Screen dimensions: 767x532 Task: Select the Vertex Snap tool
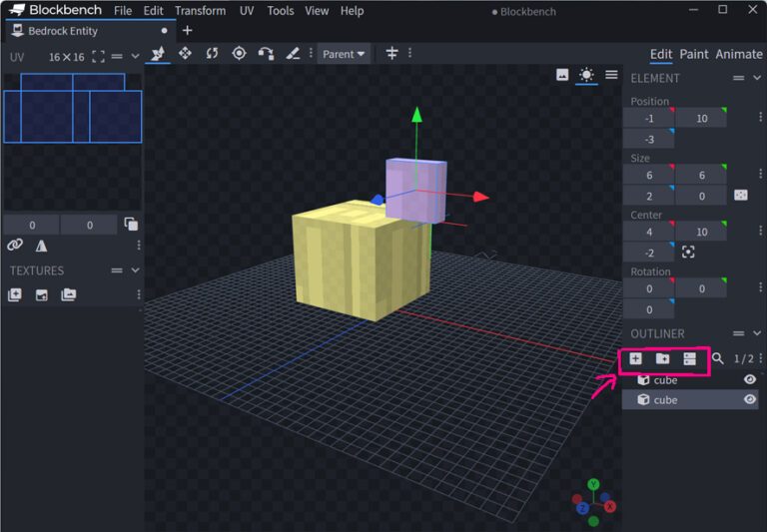pyautogui.click(x=266, y=53)
